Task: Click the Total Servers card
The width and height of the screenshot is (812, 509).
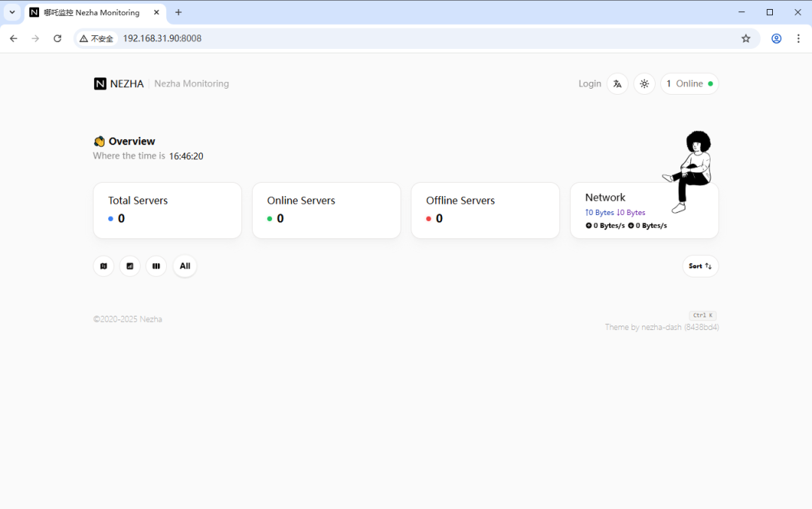Action: click(x=167, y=211)
